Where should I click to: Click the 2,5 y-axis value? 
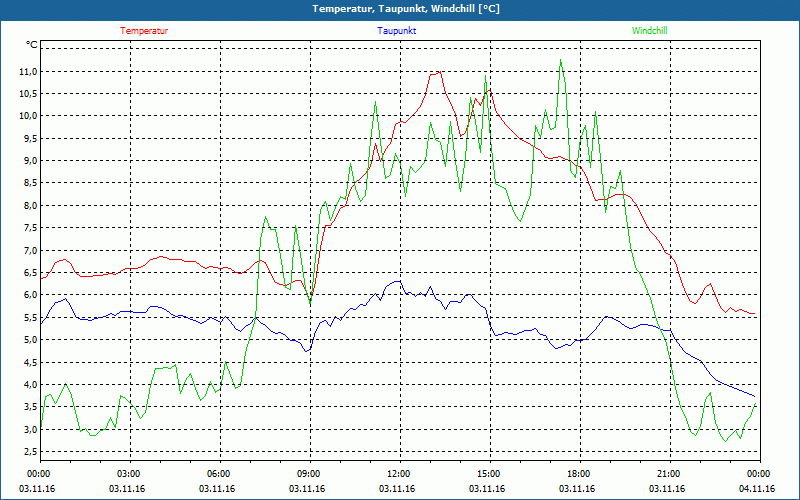[x=29, y=452]
